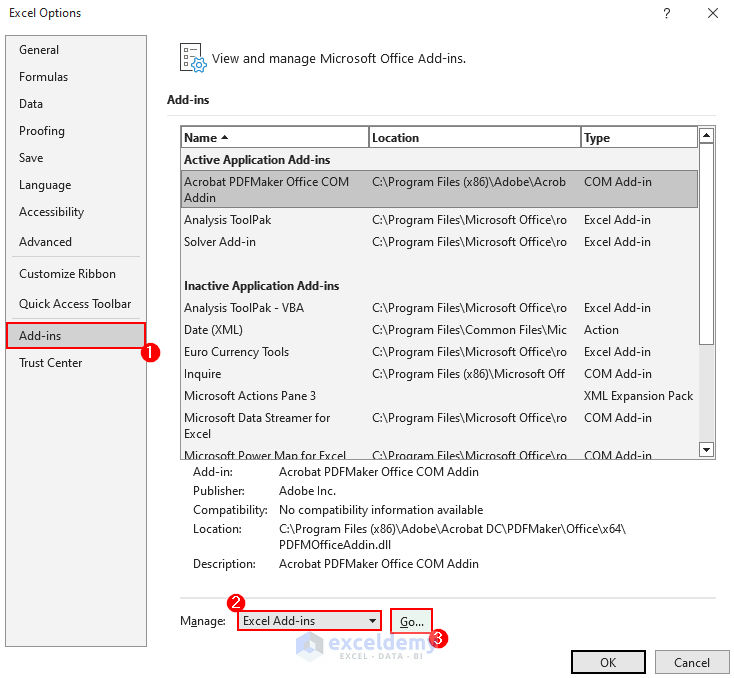Select Microsoft Data Streamer for Excel row
This screenshot has width=734, height=678.
439,425
